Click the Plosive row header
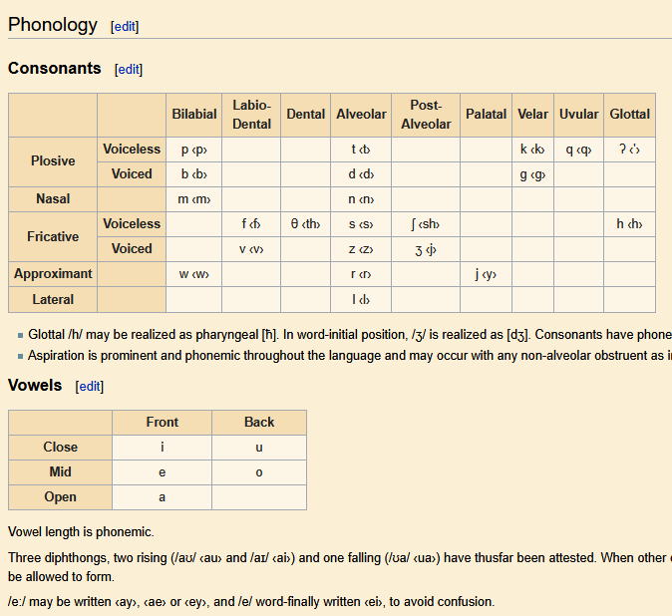The height and width of the screenshot is (616, 672). [53, 161]
